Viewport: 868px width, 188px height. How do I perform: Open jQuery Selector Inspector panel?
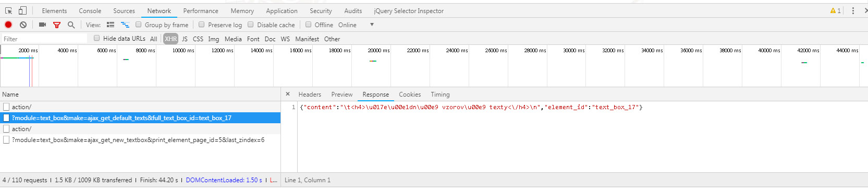point(409,10)
